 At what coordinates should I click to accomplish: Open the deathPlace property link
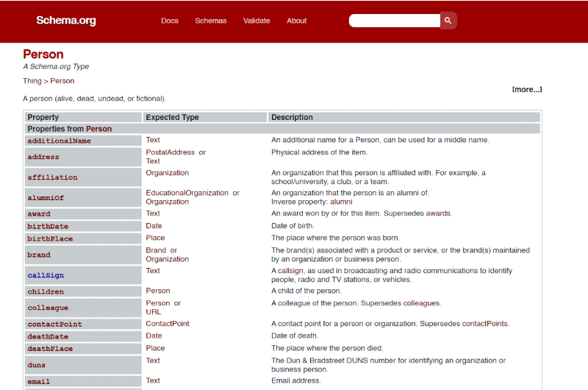[50, 349]
